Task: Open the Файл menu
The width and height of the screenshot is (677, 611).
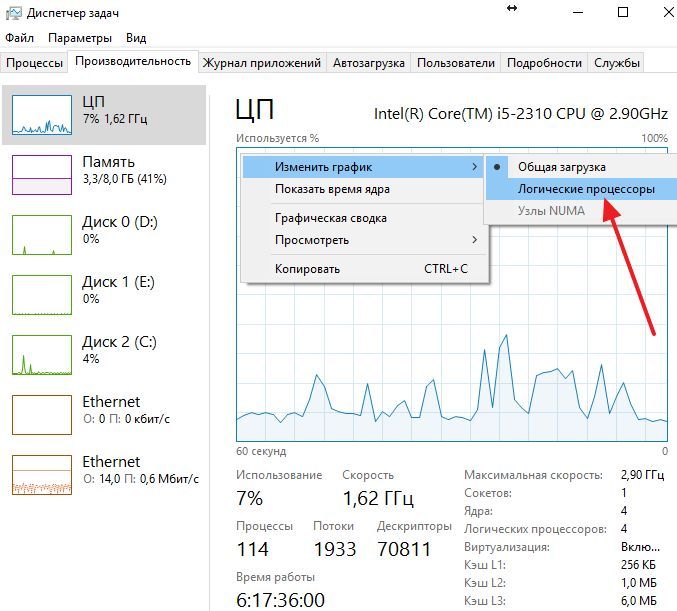Action: (x=19, y=38)
